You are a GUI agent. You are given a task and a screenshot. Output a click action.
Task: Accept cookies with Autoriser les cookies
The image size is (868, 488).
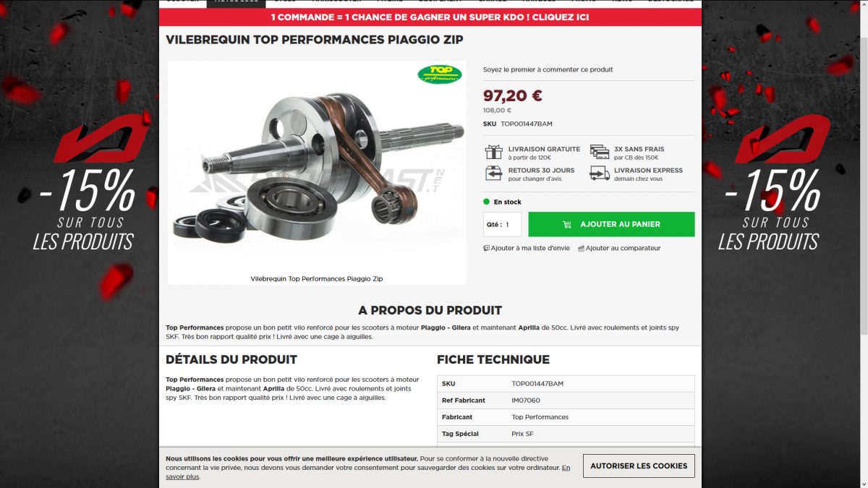point(639,466)
